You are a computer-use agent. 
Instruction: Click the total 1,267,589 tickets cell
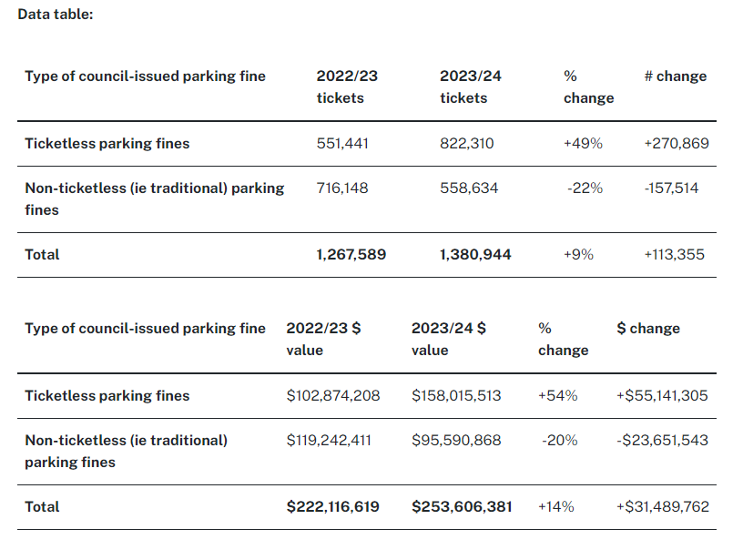351,255
